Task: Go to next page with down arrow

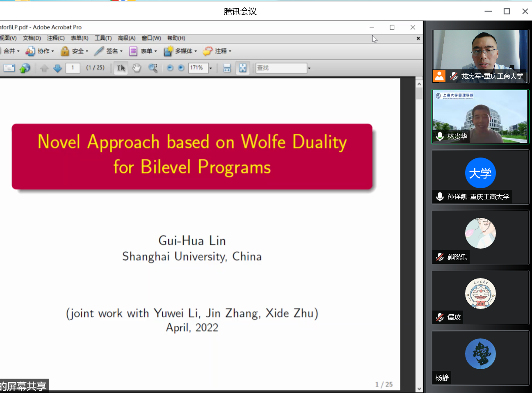Action: 57,68
